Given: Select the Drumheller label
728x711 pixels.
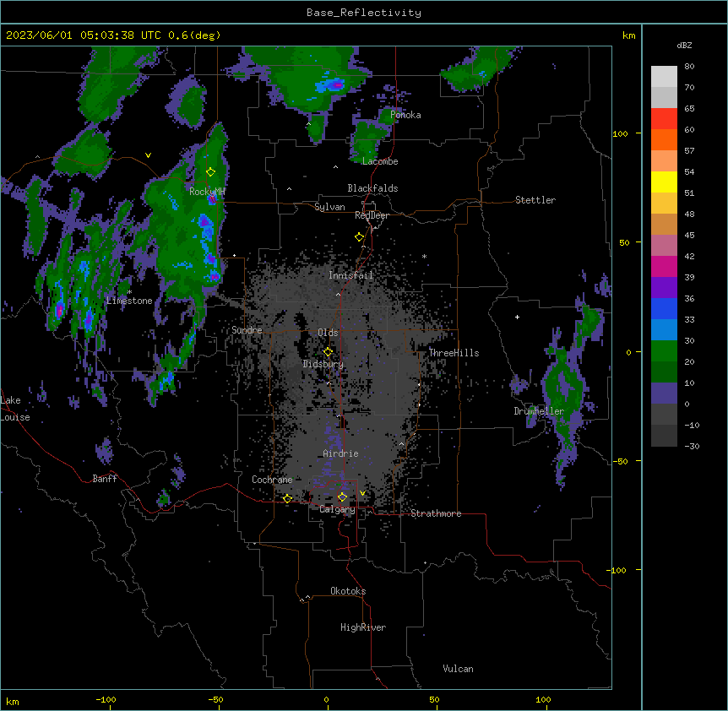Looking at the screenshot, I should tap(539, 411).
